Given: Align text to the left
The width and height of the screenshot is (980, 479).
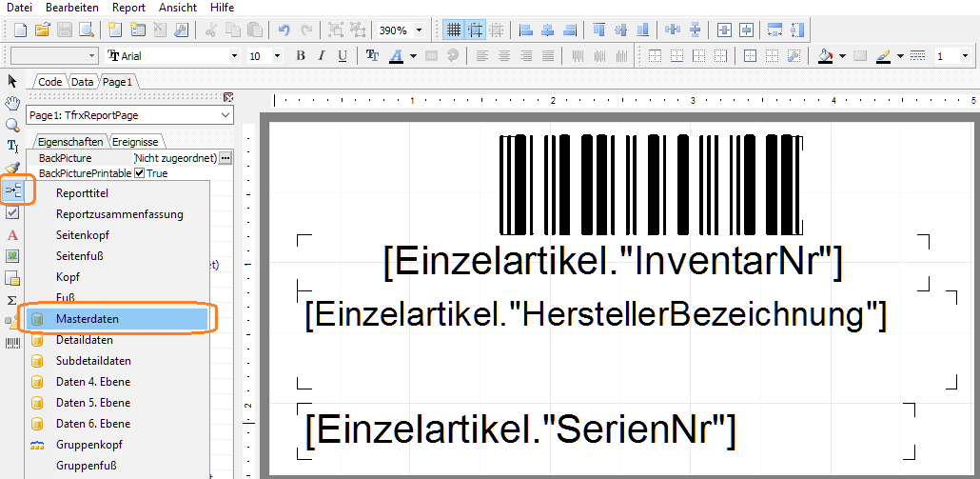Looking at the screenshot, I should pos(481,55).
